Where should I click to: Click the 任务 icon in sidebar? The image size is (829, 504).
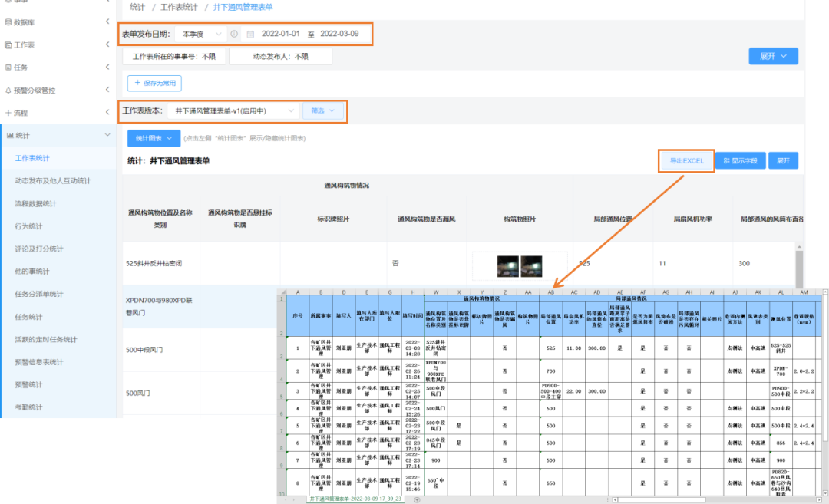[8, 68]
